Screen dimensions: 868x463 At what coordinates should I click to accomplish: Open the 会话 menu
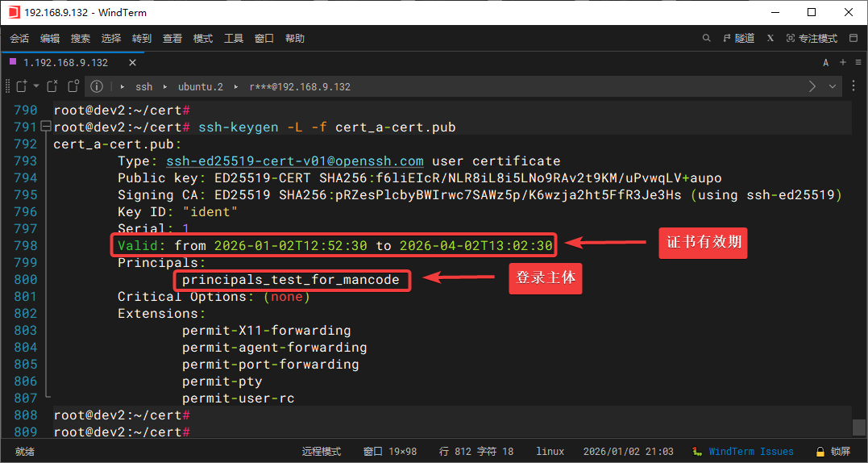(x=19, y=38)
